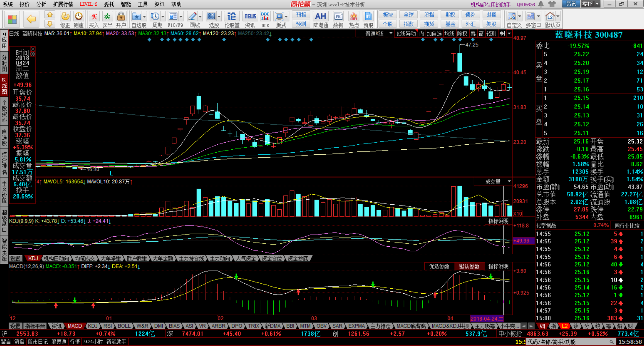
Task: Expand the 画线 dropdown arrow
Action: coord(200,16)
